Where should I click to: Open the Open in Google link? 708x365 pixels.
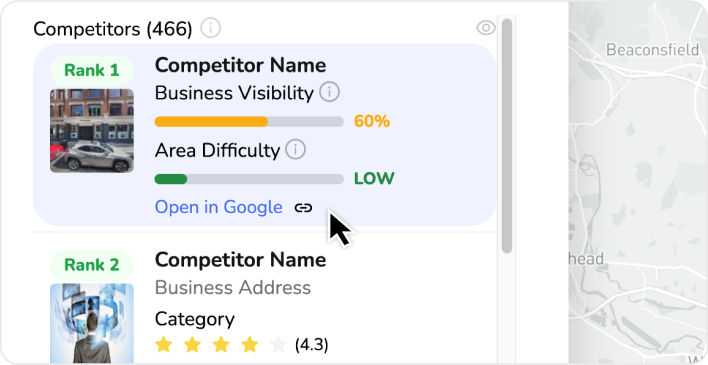(219, 207)
